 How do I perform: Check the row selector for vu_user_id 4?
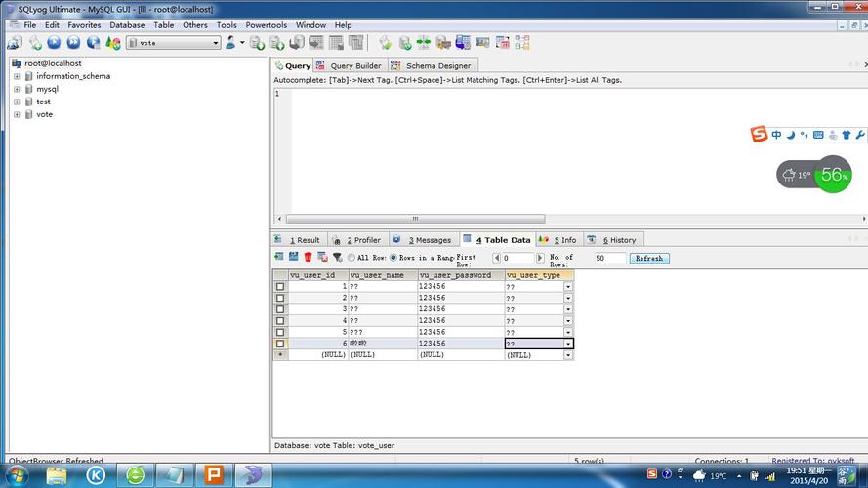tap(280, 321)
